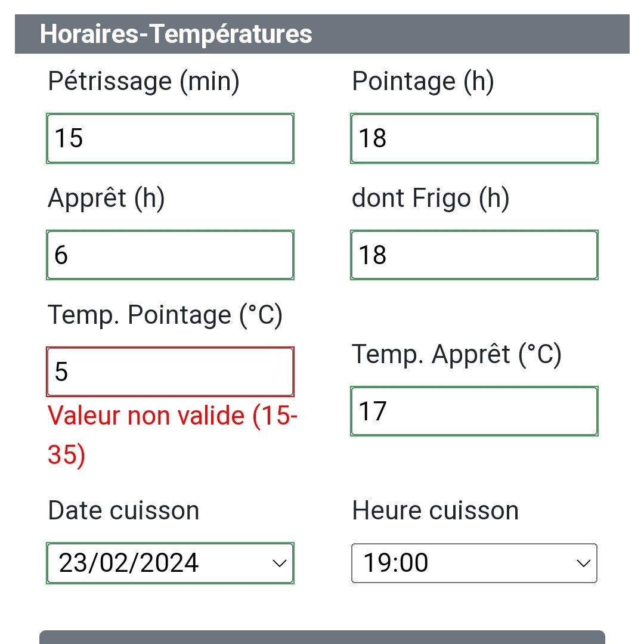Click the "Pointage (h)" label text

click(x=423, y=81)
